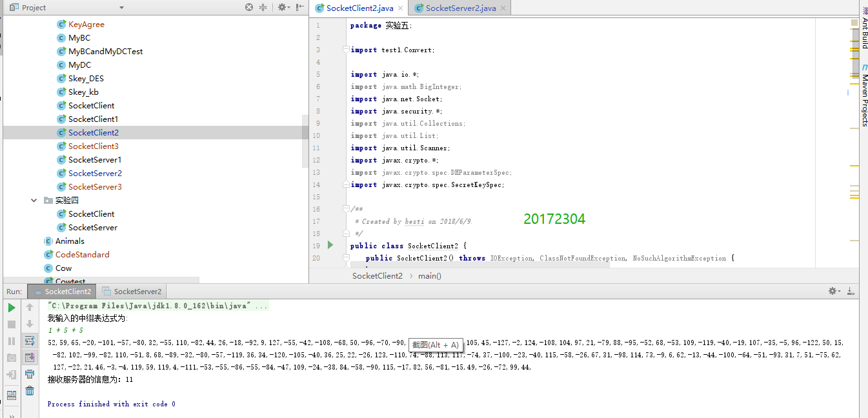Collapse the 实验四 folder in the tree

pos(34,201)
